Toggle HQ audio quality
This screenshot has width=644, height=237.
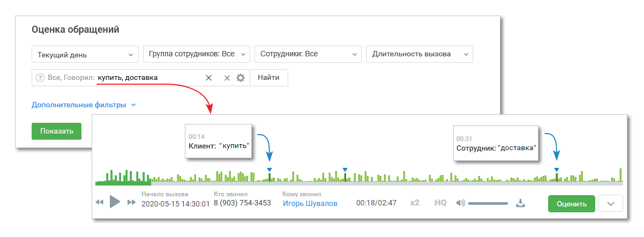coord(440,203)
